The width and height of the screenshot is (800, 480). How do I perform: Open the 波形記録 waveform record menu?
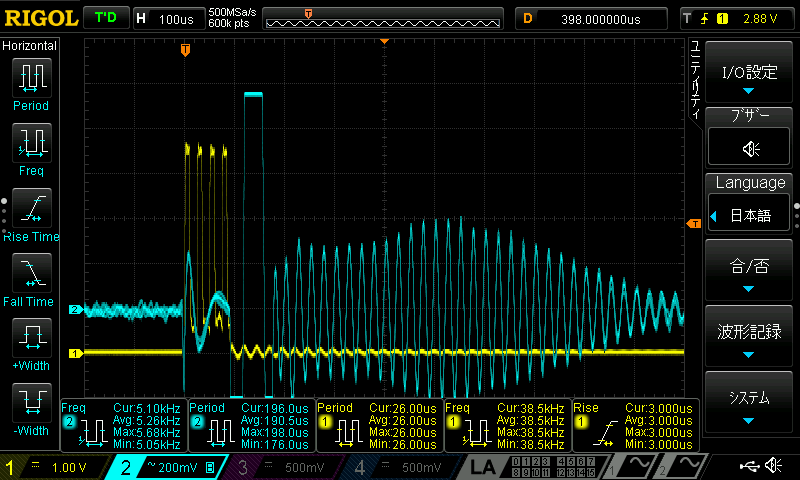point(749,335)
